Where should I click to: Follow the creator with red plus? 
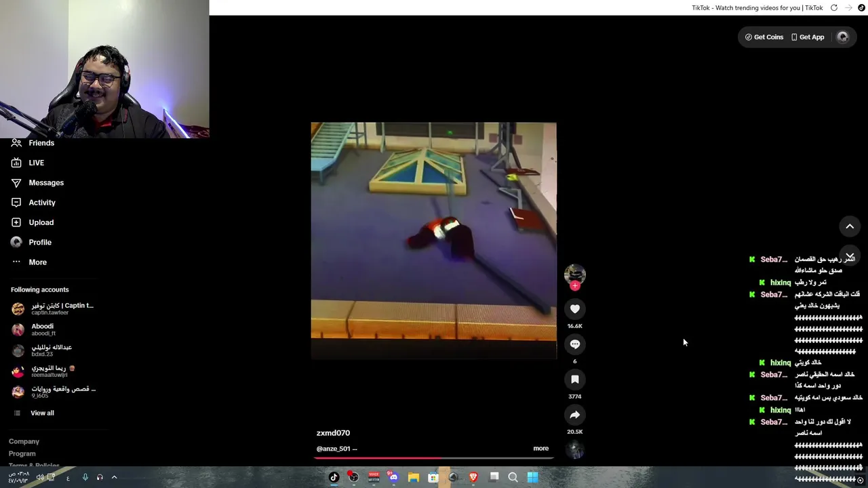click(x=575, y=285)
